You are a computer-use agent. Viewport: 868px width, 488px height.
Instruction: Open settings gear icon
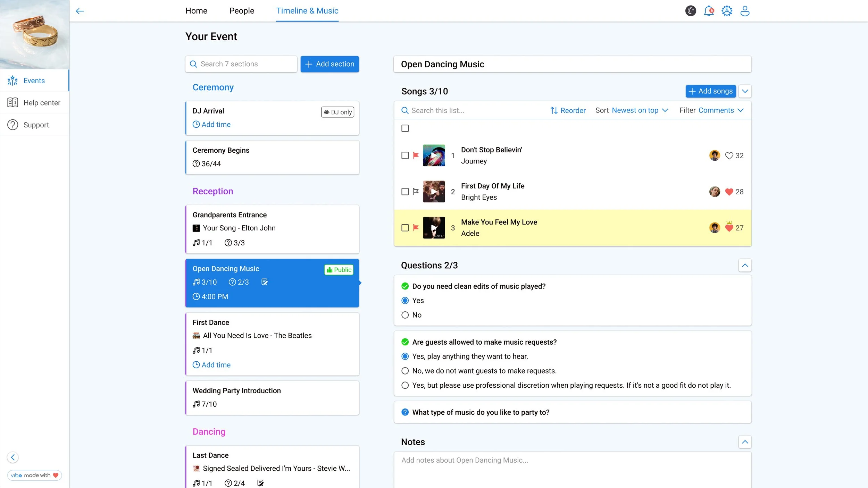tap(727, 11)
